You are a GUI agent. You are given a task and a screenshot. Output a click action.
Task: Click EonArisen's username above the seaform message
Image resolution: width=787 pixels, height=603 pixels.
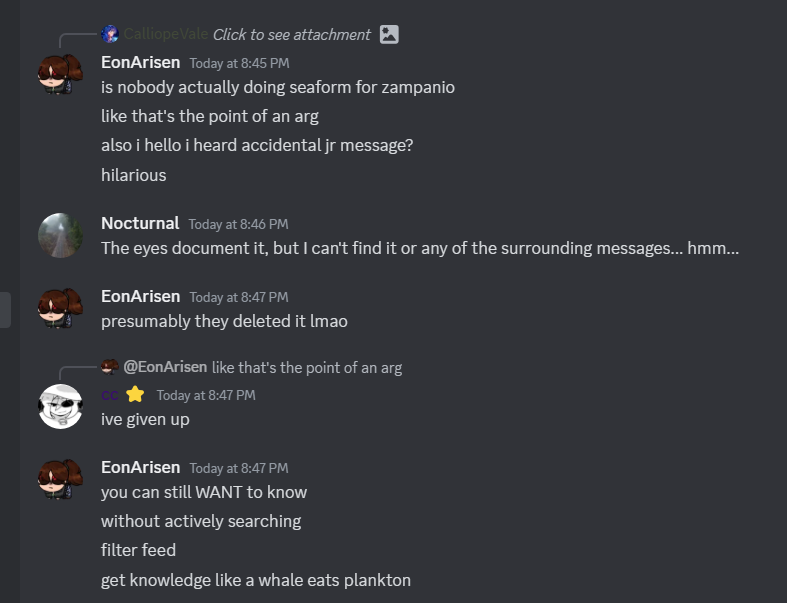(x=141, y=62)
